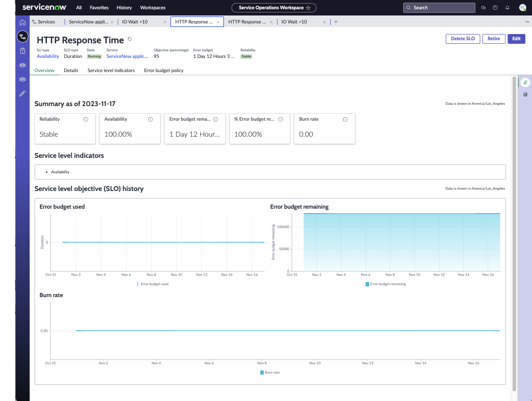Show info for Error budget remaining card
The image size is (532, 401).
[216, 119]
